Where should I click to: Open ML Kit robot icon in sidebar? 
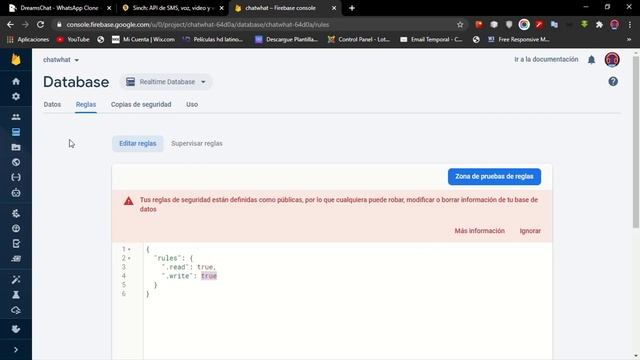[x=16, y=193]
